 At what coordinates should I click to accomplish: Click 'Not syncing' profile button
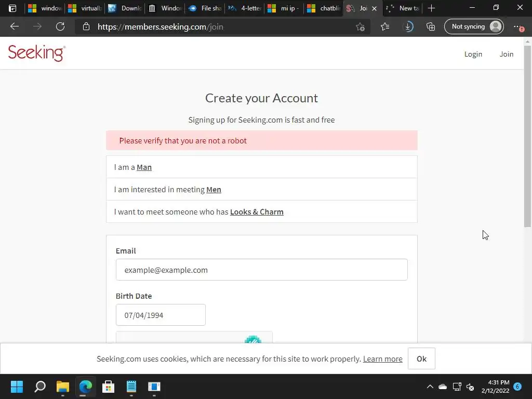tap(474, 26)
